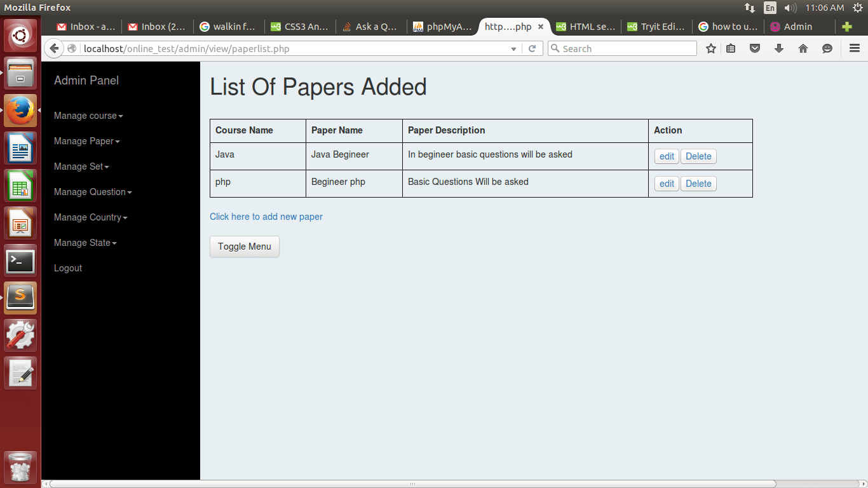Adjust the system volume indicator
This screenshot has height=488, width=868.
pyautogui.click(x=790, y=8)
